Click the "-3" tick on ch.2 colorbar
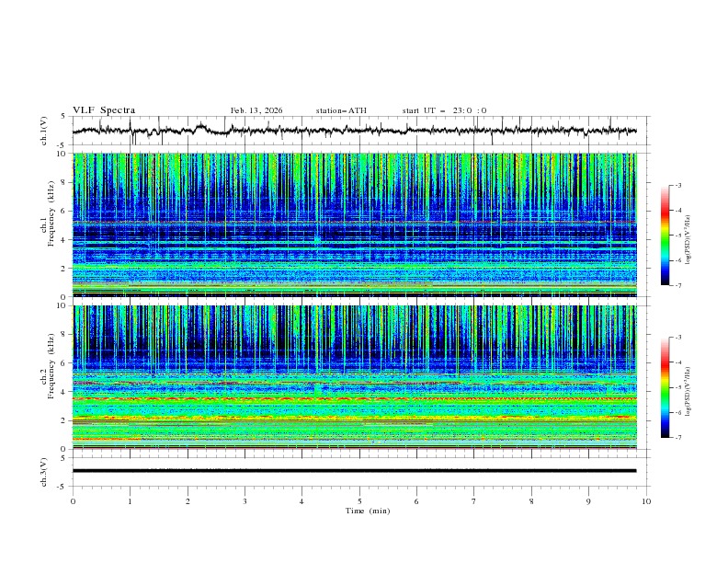 (x=678, y=338)
